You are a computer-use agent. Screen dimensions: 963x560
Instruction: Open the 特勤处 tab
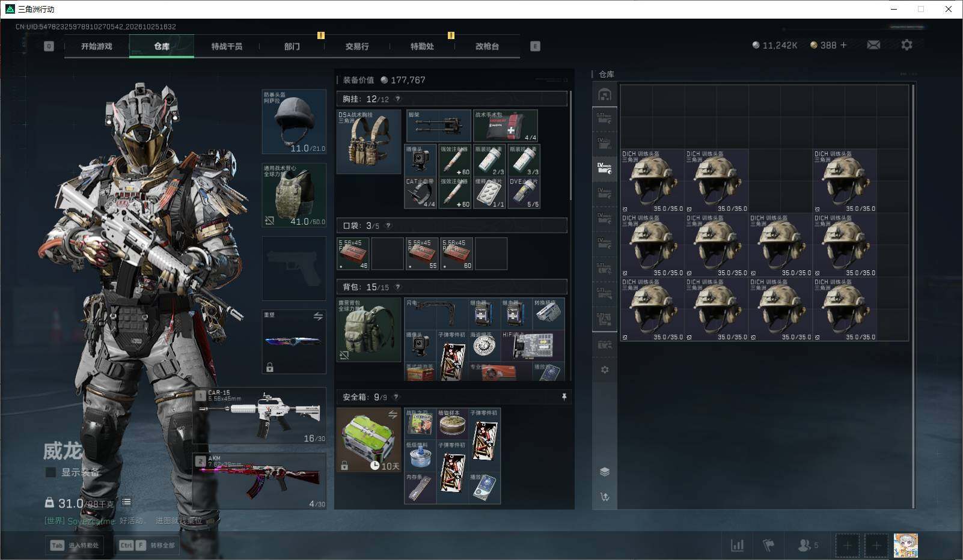point(422,46)
